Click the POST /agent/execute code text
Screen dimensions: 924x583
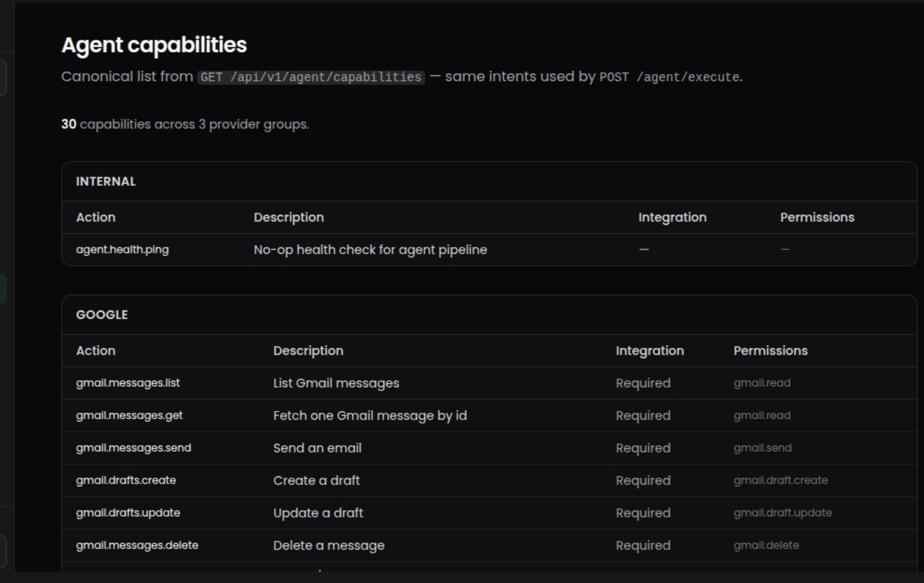click(x=669, y=77)
